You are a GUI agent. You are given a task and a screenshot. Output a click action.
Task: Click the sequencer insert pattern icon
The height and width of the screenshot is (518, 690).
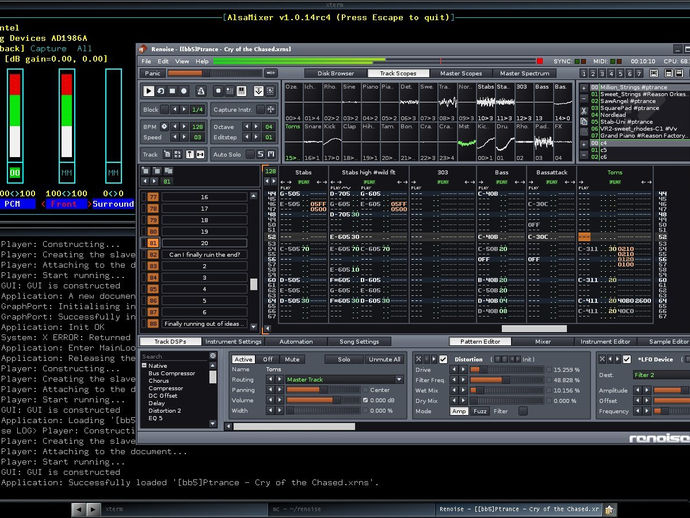146,171
